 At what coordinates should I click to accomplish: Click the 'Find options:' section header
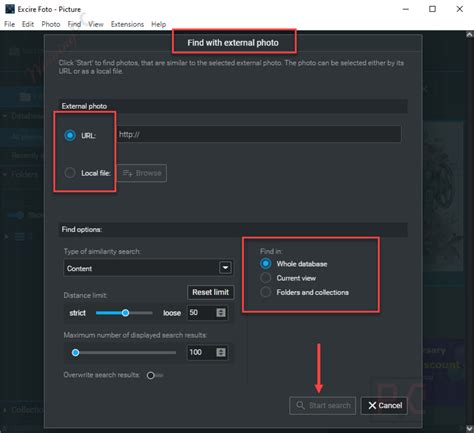82,230
